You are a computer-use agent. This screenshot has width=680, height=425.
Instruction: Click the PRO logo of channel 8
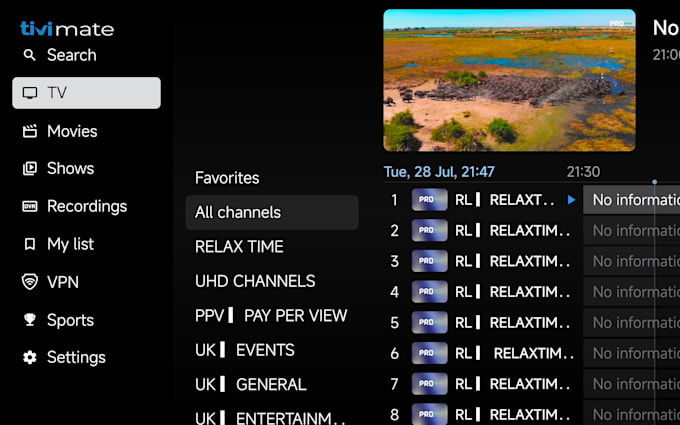click(429, 414)
